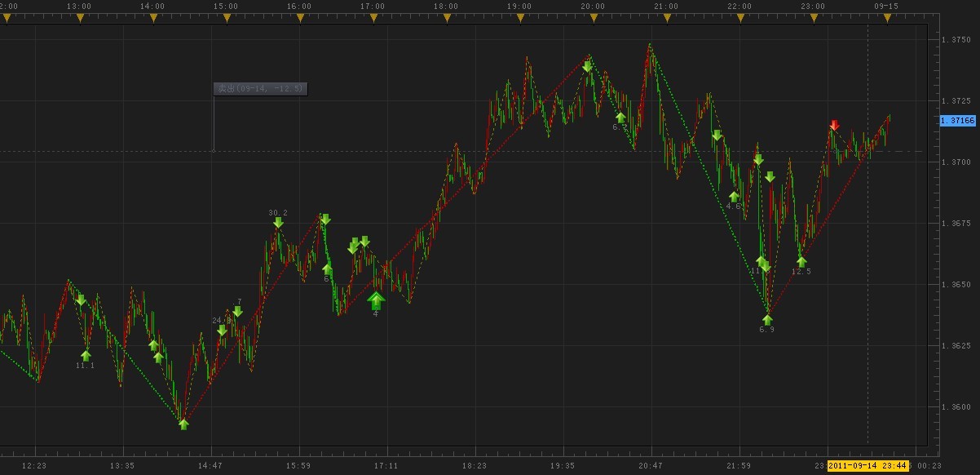Select the up arrow labeled 12.5
The image size is (980, 475).
tap(801, 262)
